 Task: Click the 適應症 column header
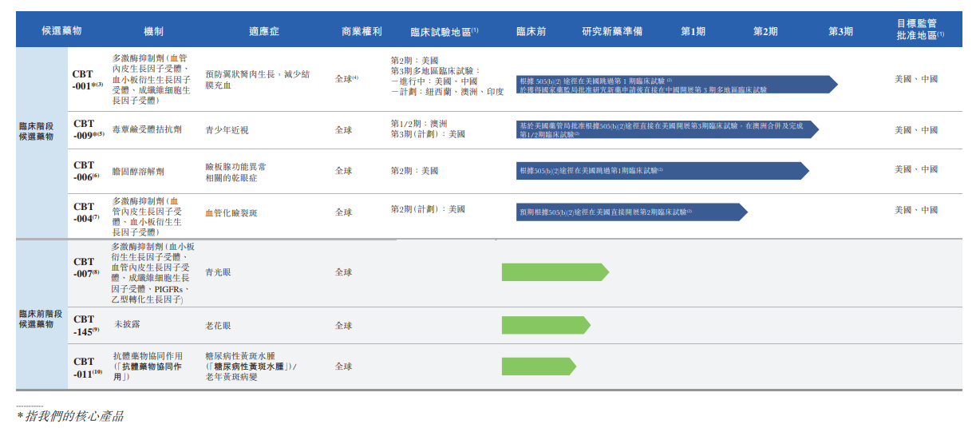264,31
